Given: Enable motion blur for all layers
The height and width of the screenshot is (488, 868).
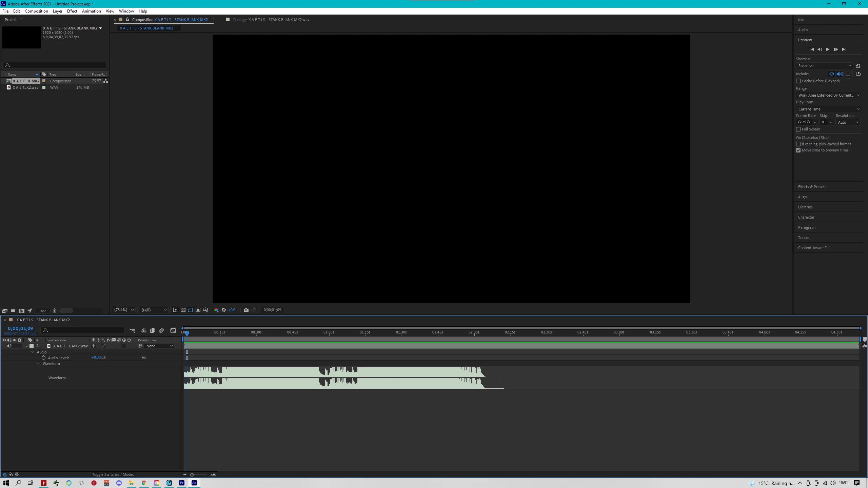Looking at the screenshot, I should [161, 330].
